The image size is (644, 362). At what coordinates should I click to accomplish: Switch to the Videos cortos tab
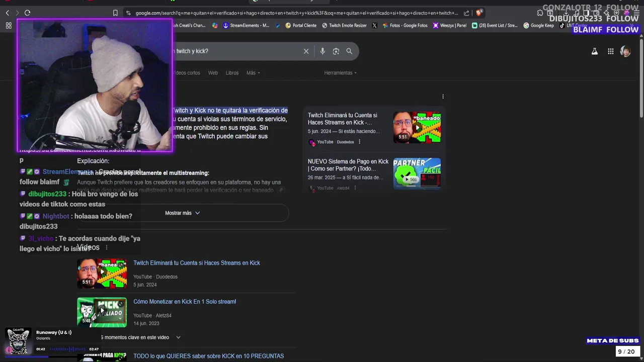click(186, 73)
